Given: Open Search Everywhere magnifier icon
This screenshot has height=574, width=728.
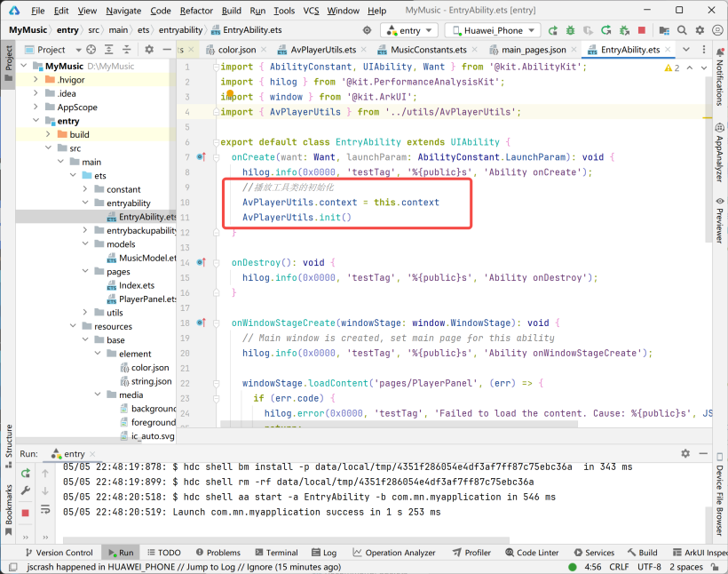Looking at the screenshot, I should (682, 30).
